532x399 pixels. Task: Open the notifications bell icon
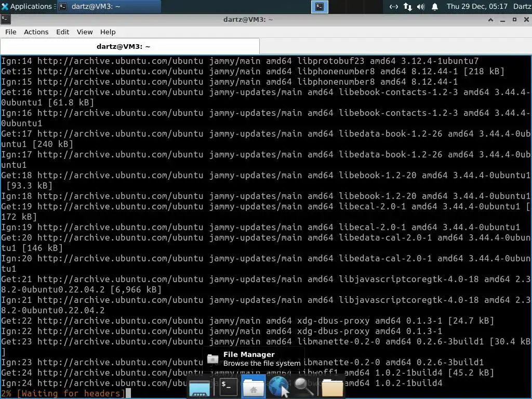click(435, 6)
